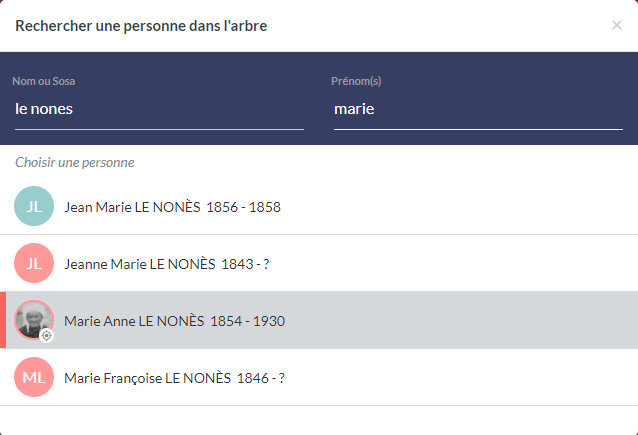Close the person search dialog

click(x=616, y=25)
